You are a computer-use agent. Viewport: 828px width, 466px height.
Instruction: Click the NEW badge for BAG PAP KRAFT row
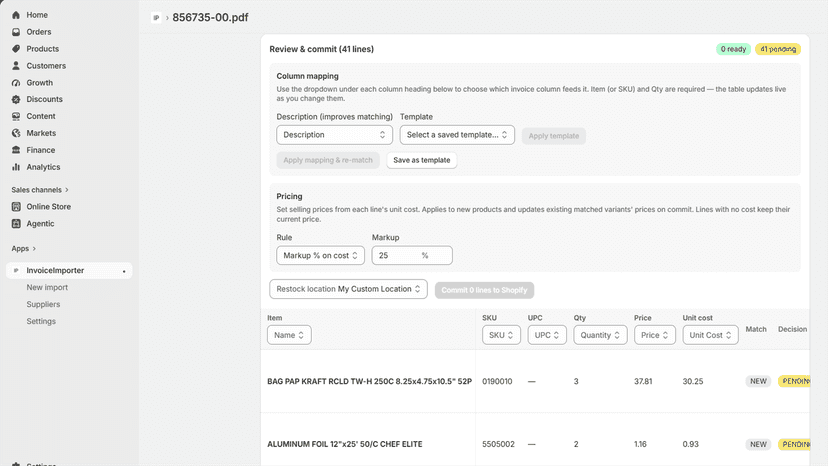(x=758, y=381)
